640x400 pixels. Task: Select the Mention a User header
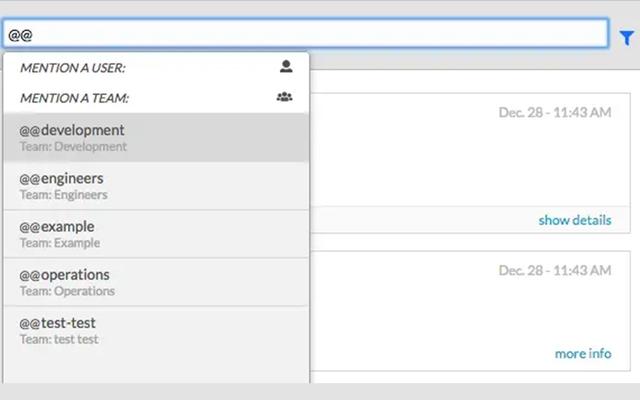click(72, 68)
